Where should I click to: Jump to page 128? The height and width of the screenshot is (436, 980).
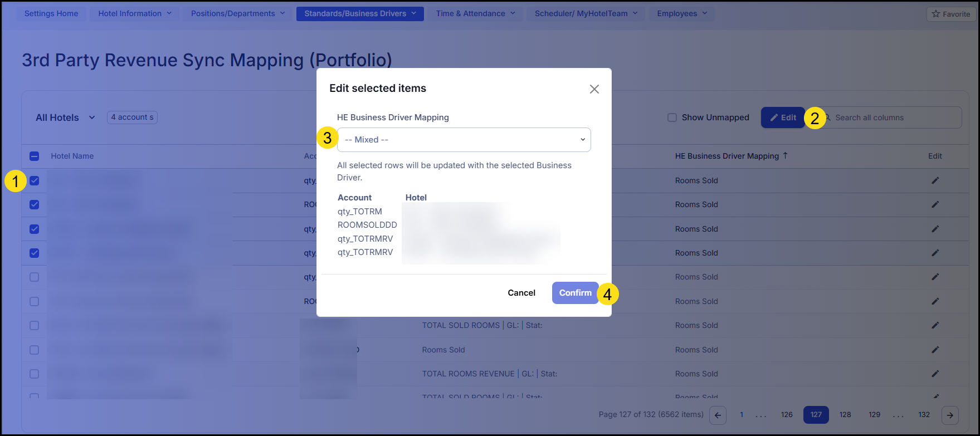845,415
